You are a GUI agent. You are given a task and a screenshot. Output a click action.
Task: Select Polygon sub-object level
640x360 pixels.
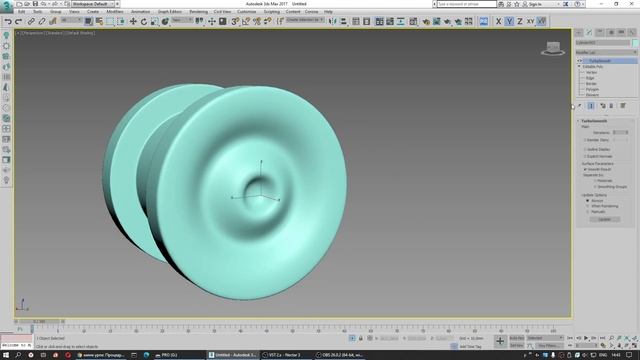(592, 89)
